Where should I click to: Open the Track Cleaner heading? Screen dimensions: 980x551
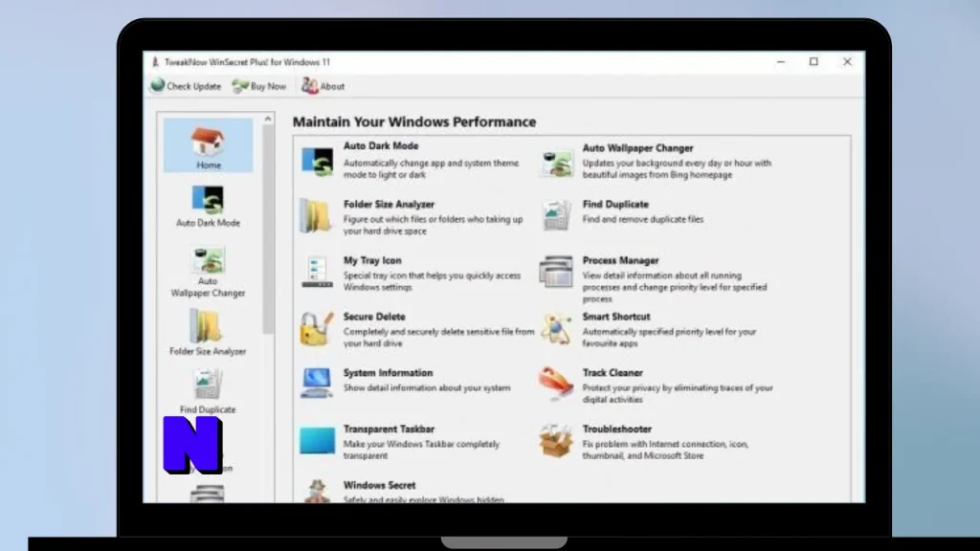point(612,373)
